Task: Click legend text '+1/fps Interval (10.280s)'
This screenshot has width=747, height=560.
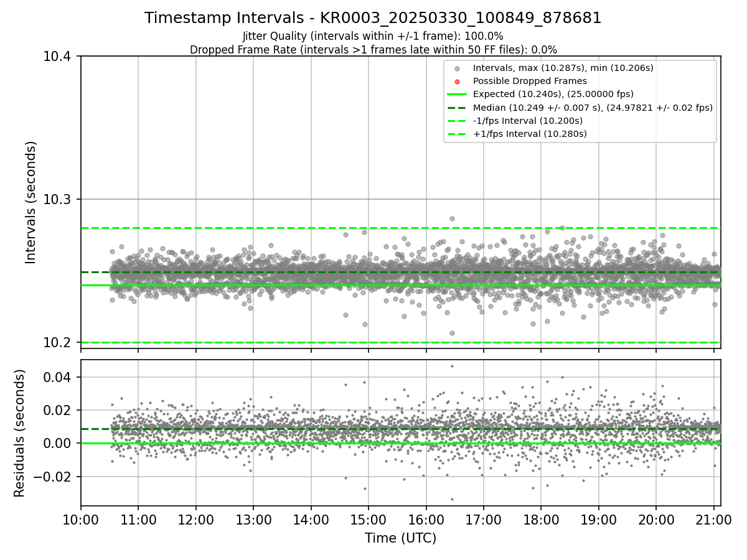Action: (x=530, y=134)
